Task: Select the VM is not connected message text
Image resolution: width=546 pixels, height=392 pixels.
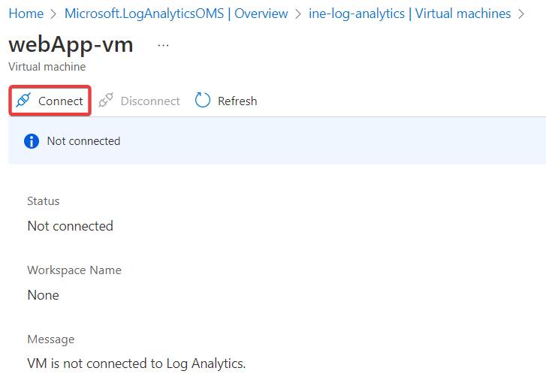Action: tap(136, 364)
